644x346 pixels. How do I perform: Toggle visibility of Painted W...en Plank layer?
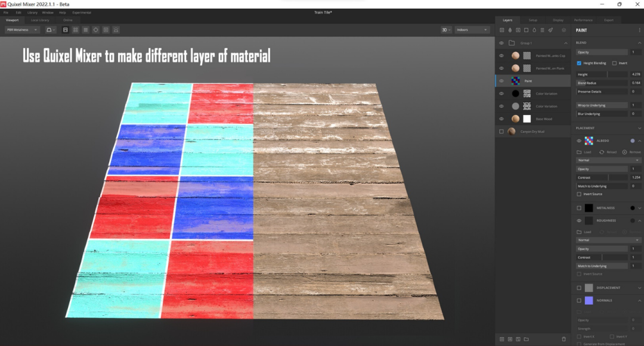pos(501,68)
